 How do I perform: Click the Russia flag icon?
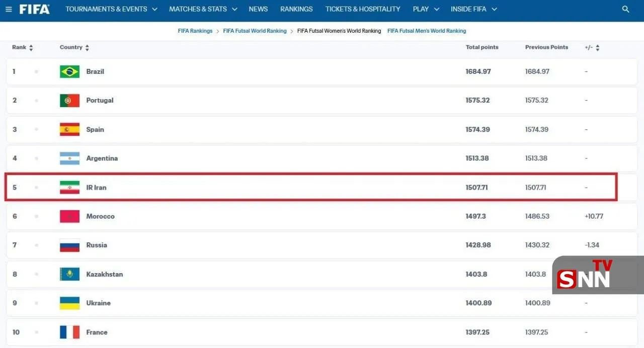(69, 245)
